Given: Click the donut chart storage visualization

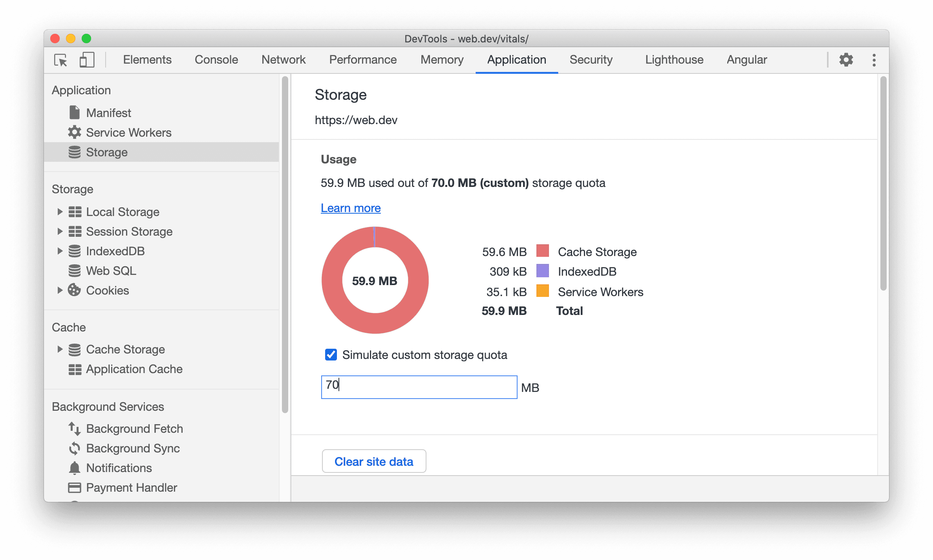Looking at the screenshot, I should (x=375, y=280).
